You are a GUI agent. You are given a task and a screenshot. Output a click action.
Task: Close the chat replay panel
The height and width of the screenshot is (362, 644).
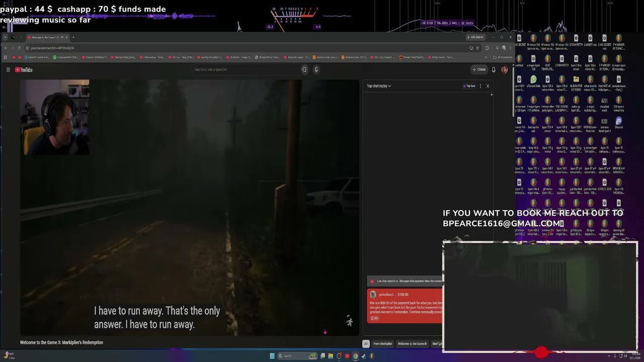click(x=488, y=86)
